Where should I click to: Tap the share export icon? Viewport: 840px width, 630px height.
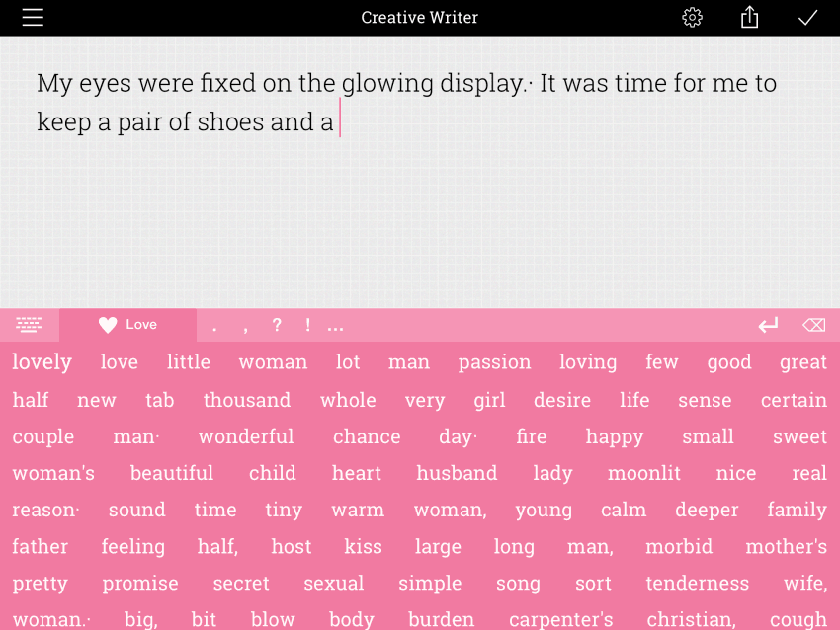[750, 18]
